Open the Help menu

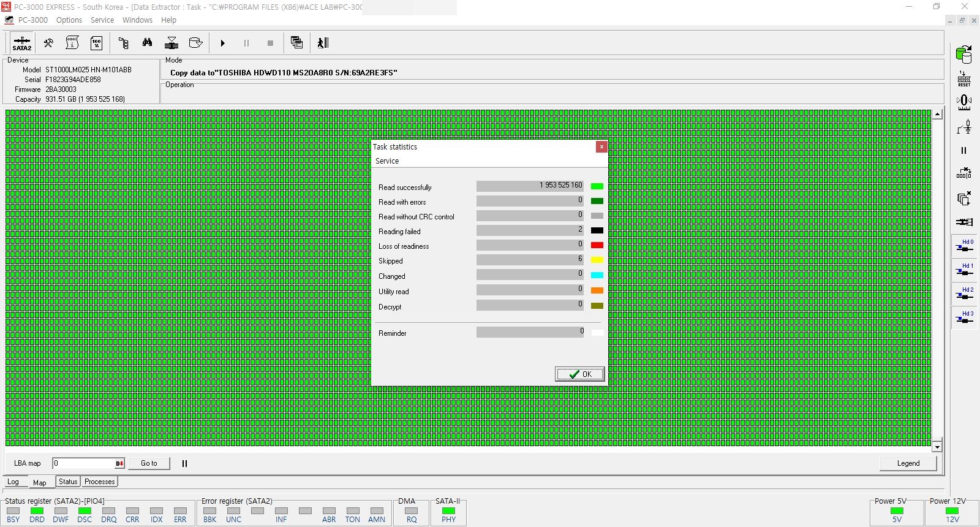168,20
